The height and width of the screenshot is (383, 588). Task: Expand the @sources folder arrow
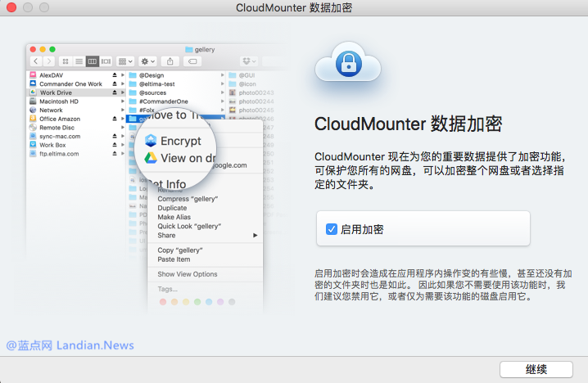pyautogui.click(x=223, y=92)
